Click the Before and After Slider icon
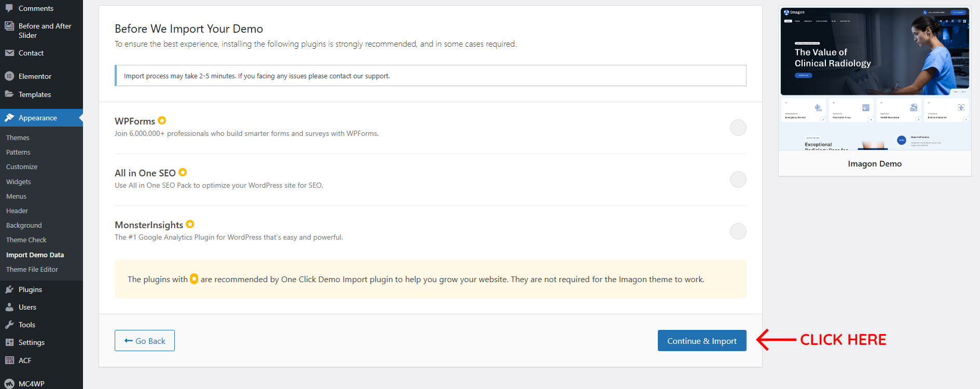Image resolution: width=980 pixels, height=389 pixels. click(x=9, y=26)
